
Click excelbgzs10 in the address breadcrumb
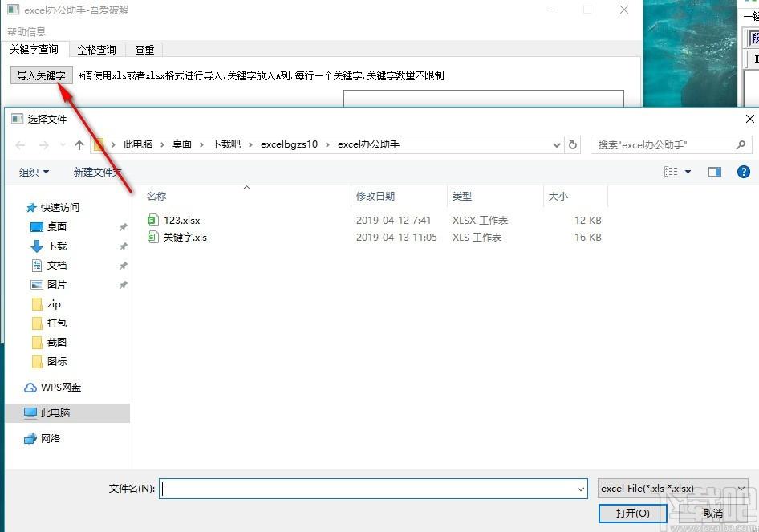[289, 144]
